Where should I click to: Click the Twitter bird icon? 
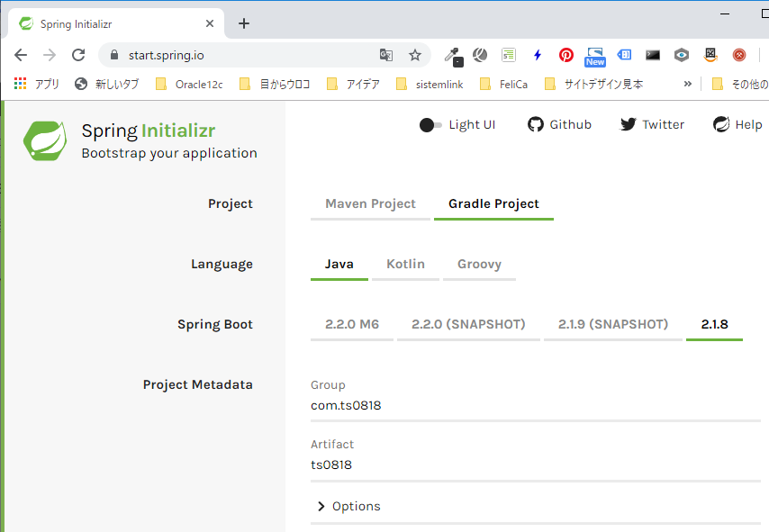tap(629, 124)
